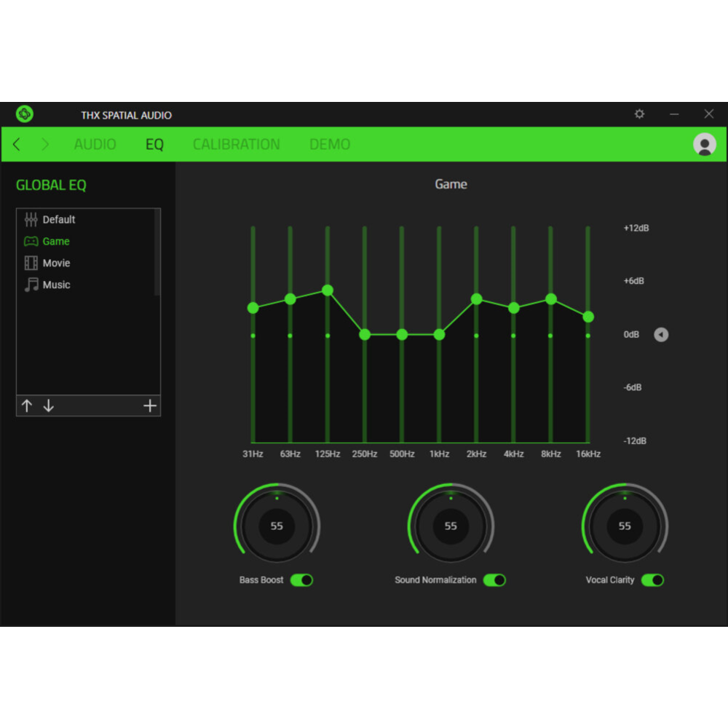Click the Razer Synapse logo icon
728x728 pixels.
pyautogui.click(x=25, y=114)
